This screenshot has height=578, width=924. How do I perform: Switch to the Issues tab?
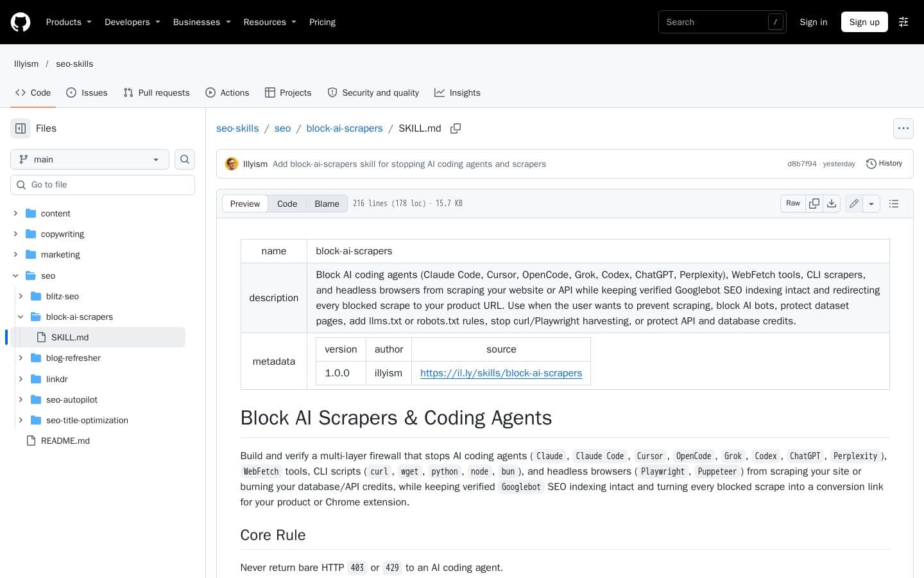[87, 92]
